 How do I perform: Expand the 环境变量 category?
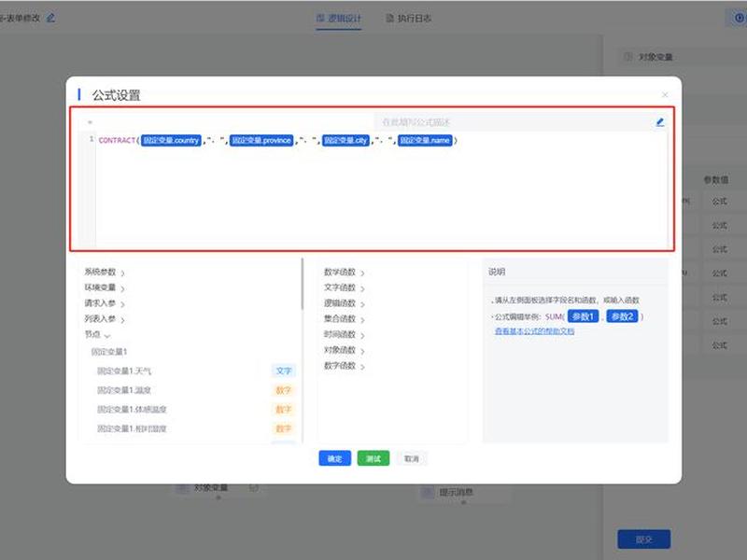tap(105, 287)
